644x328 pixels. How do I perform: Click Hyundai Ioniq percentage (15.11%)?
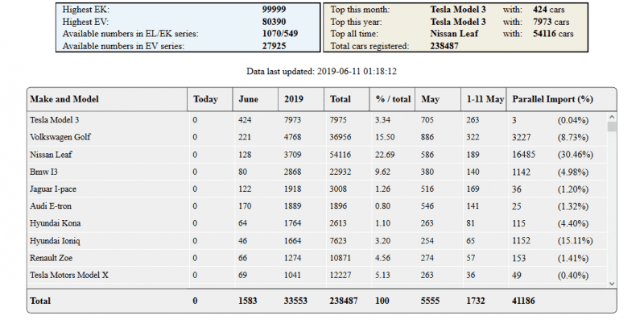[575, 241]
